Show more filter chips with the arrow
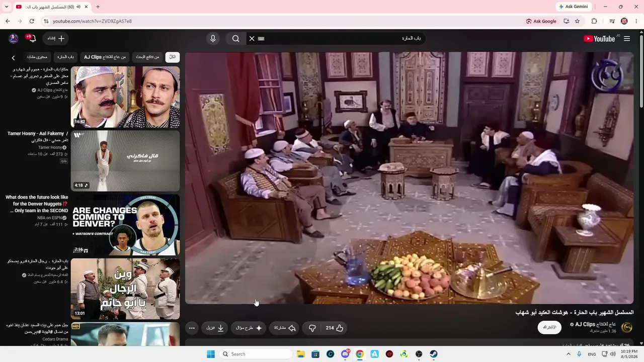The height and width of the screenshot is (362, 644). point(14,58)
